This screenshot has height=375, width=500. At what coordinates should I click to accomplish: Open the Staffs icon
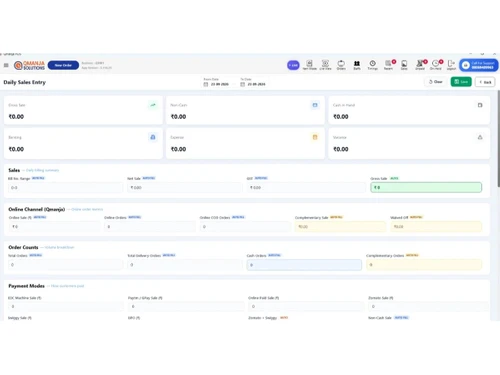[x=357, y=65]
